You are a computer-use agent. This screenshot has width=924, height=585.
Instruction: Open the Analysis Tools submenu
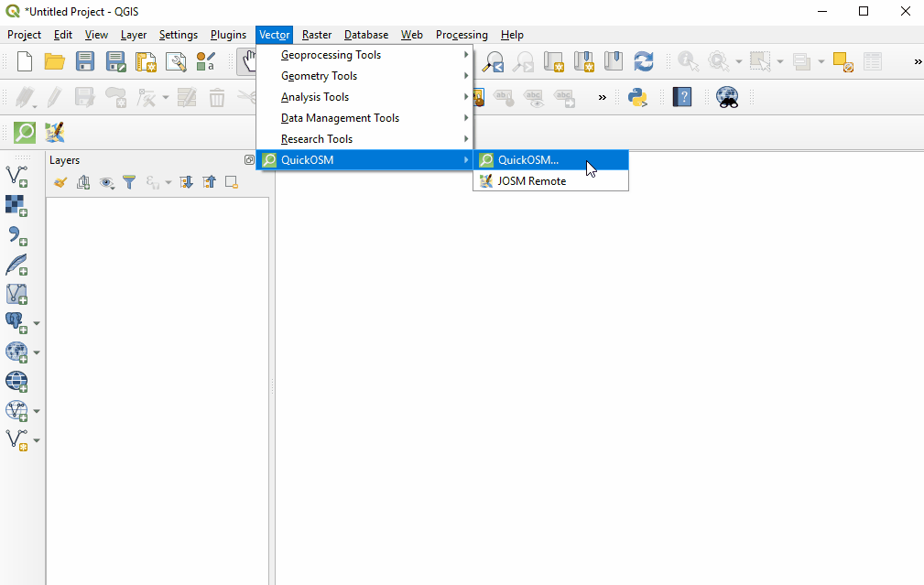(364, 97)
